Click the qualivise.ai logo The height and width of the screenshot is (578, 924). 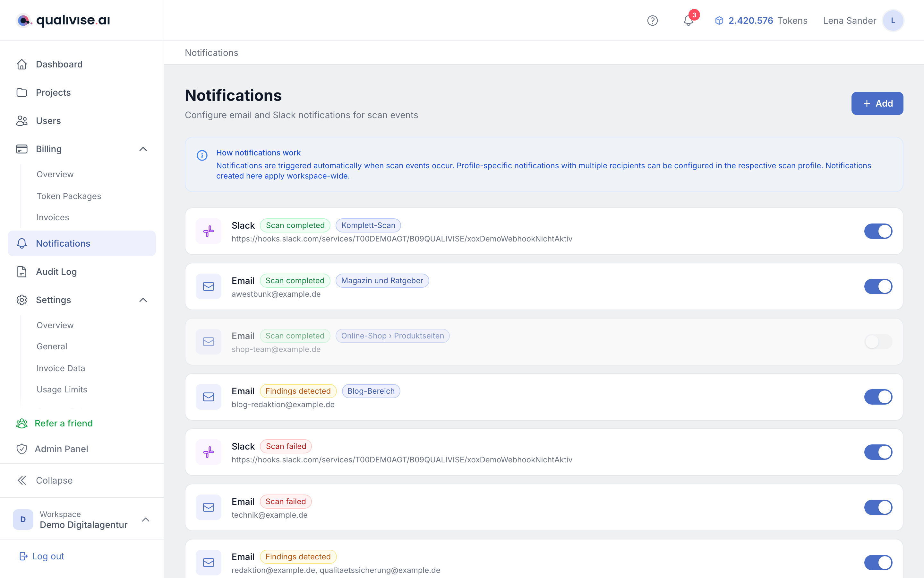point(63,20)
